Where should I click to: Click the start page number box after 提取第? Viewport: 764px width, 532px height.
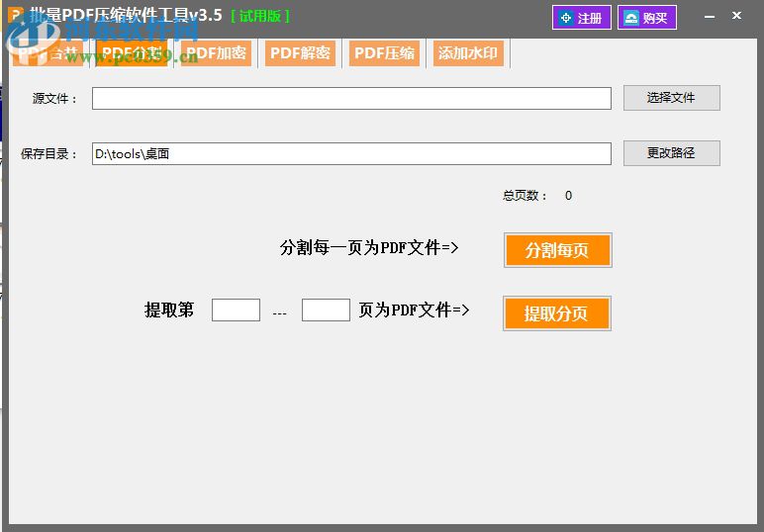[236, 310]
